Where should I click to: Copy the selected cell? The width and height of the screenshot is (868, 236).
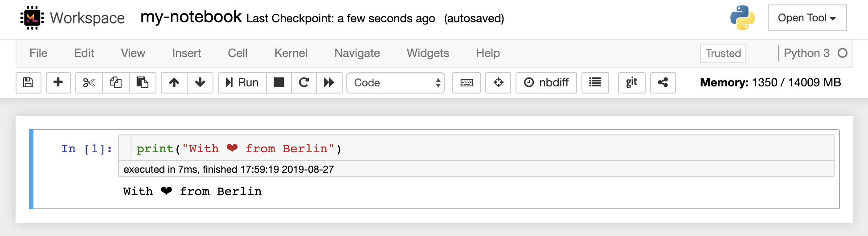[116, 83]
